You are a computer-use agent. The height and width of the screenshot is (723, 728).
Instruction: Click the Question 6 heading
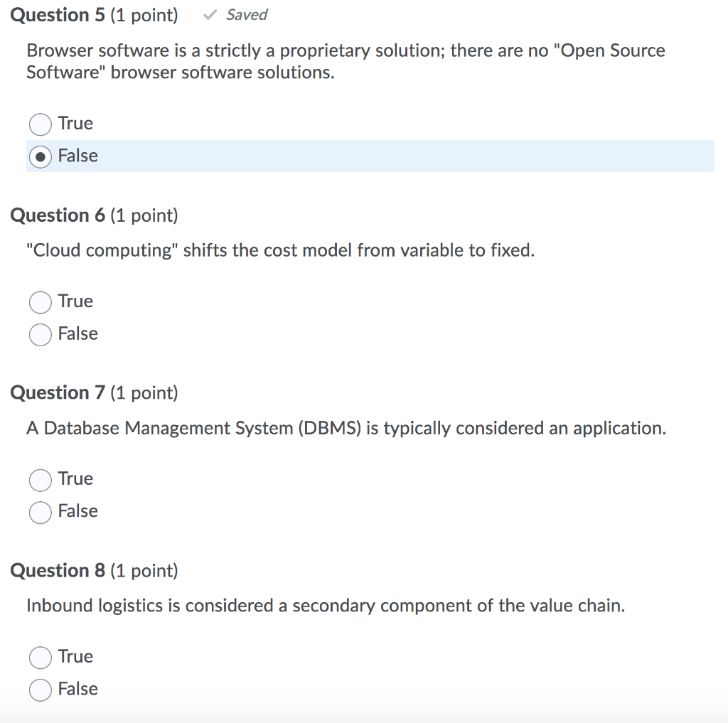[93, 215]
